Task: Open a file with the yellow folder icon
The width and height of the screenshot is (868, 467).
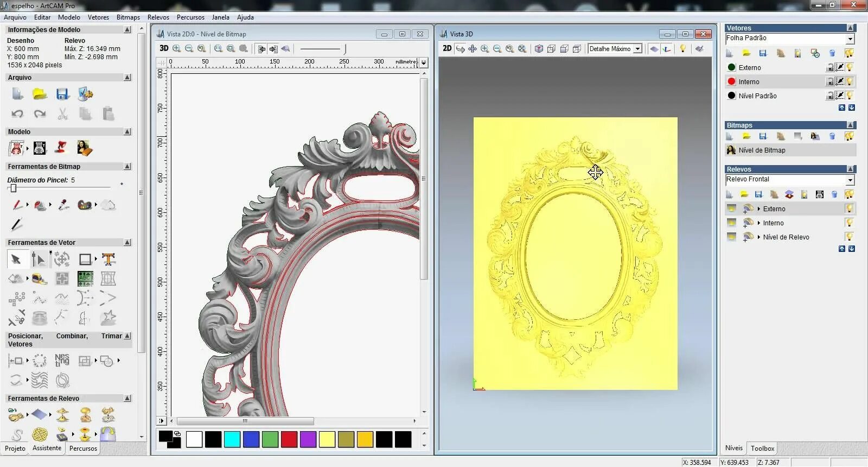Action: 40,94
